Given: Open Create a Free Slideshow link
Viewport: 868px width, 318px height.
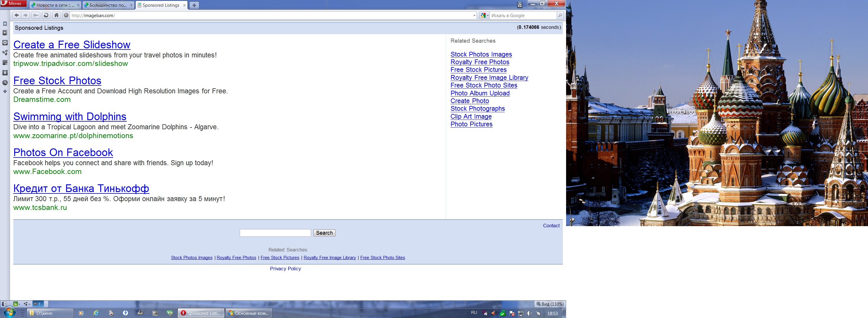Looking at the screenshot, I should tap(72, 45).
